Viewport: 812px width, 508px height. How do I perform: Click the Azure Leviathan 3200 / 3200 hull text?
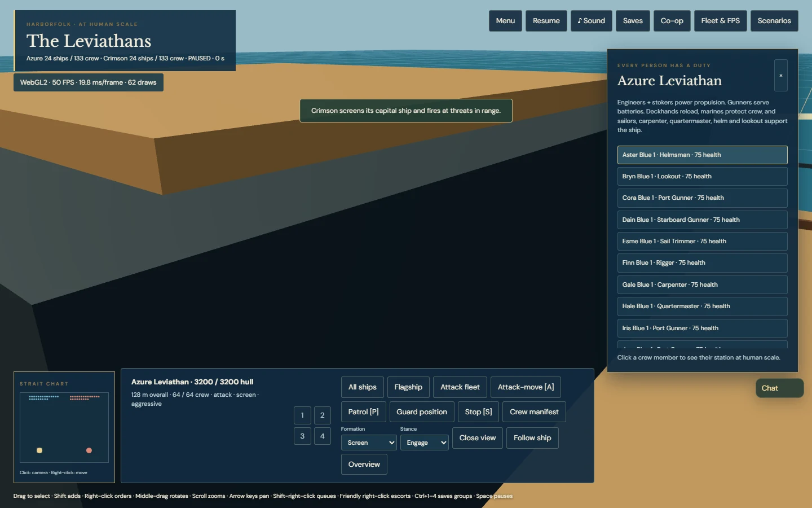(192, 382)
